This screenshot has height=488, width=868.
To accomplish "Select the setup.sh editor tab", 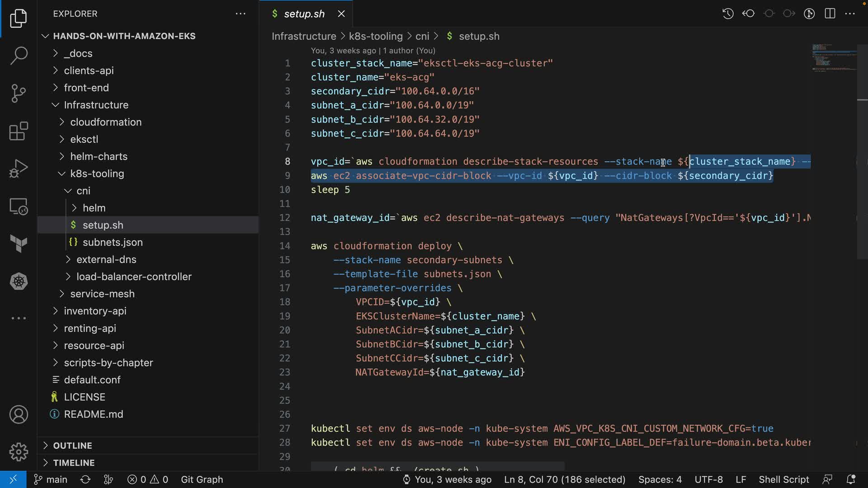I will 304,14.
